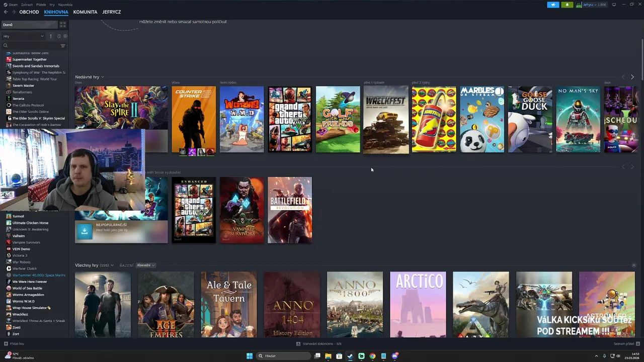The height and width of the screenshot is (362, 644).
Task: Open Windows Start menu
Action: coord(250,356)
